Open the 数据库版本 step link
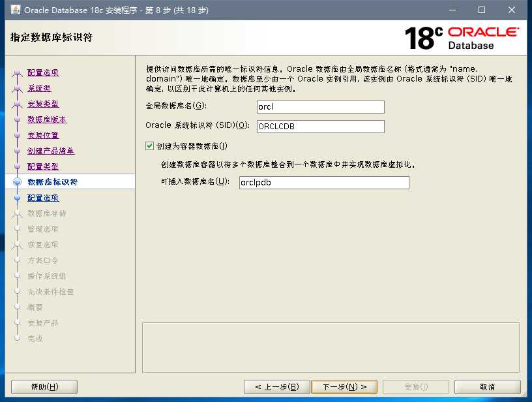This screenshot has width=532, height=402. pos(47,119)
